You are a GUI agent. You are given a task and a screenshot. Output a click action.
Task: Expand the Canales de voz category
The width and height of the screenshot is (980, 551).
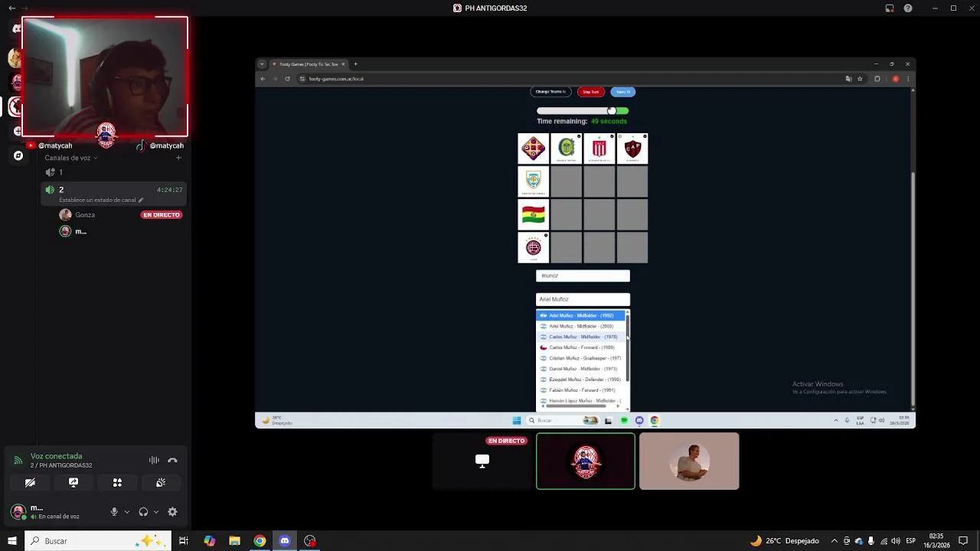[x=70, y=158]
